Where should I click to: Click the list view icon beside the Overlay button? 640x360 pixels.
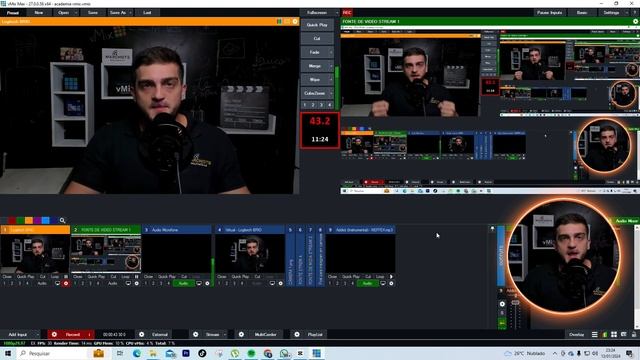click(x=595, y=334)
